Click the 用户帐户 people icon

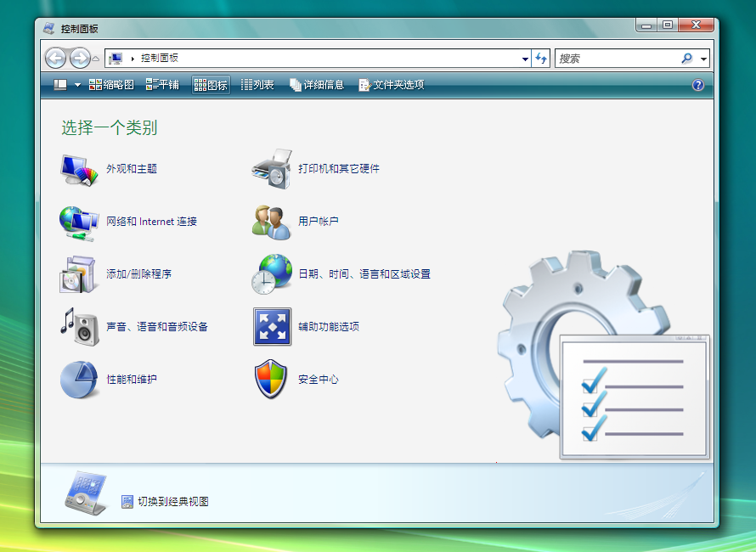272,222
